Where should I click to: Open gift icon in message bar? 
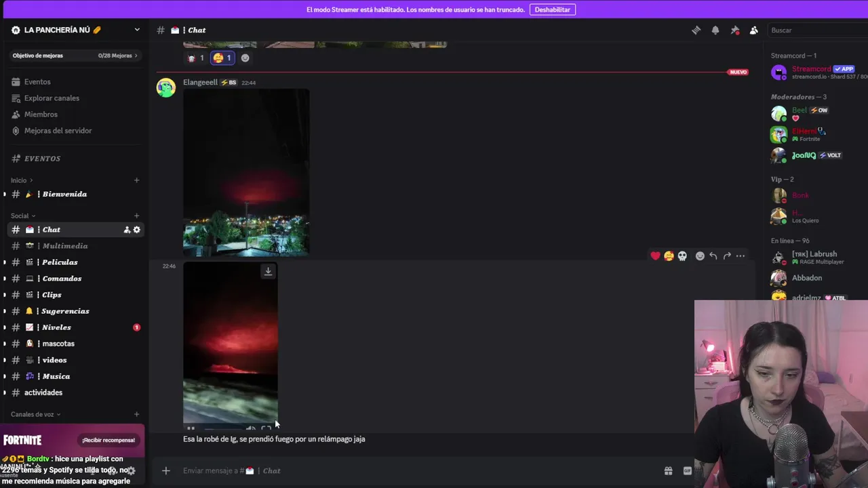click(668, 470)
